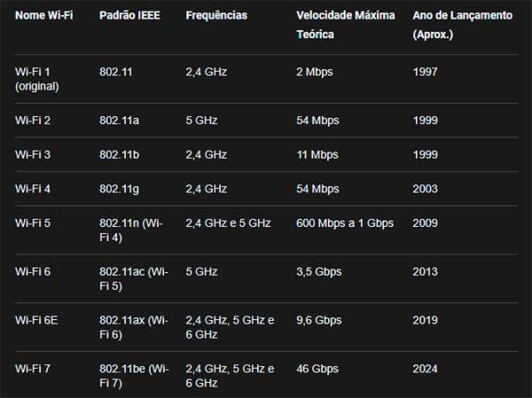Click the year '2024' cell
The width and height of the screenshot is (532, 398).
tap(426, 369)
